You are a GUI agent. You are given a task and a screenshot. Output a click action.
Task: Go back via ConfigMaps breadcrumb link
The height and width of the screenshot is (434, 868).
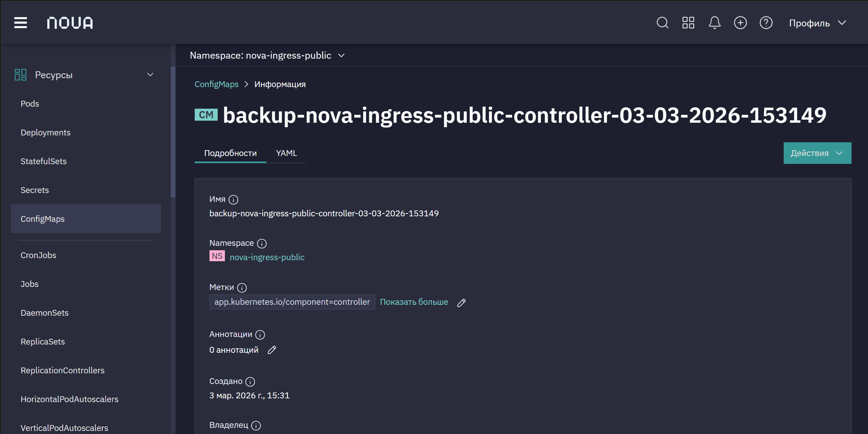(x=216, y=84)
